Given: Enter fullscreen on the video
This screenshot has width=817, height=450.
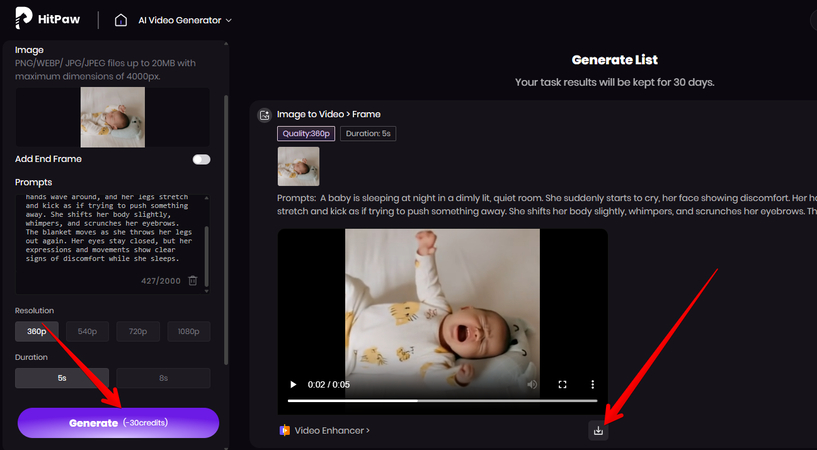Looking at the screenshot, I should click(562, 384).
